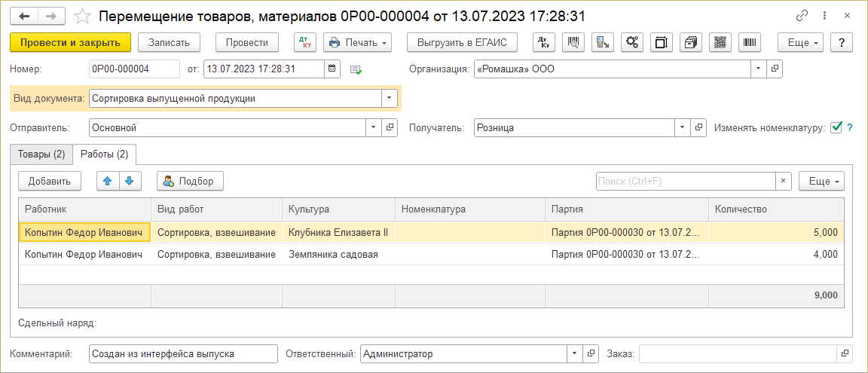Screen dimensions: 868x373
Task: Toggle the Изменять номенклатуру checkbox
Action: click(836, 127)
